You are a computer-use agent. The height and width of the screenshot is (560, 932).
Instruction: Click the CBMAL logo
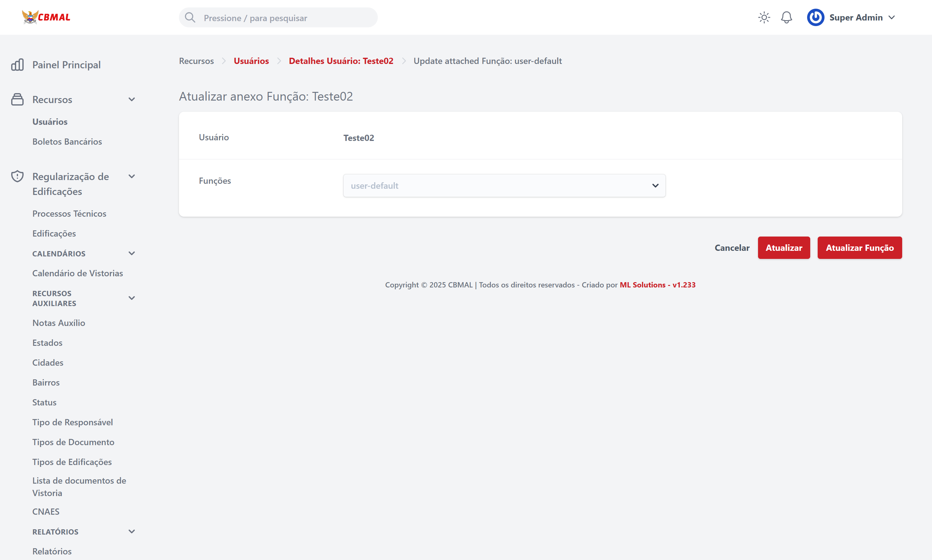coord(46,17)
